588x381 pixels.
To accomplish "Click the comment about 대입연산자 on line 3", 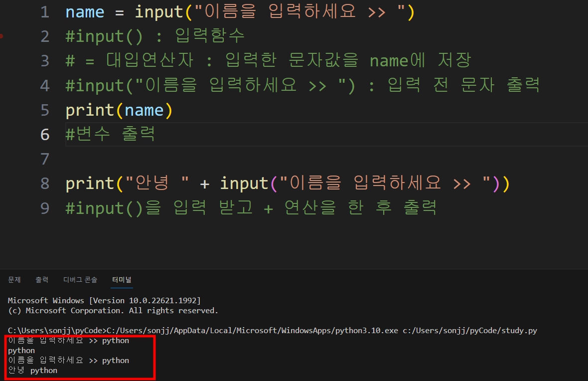I will point(268,60).
